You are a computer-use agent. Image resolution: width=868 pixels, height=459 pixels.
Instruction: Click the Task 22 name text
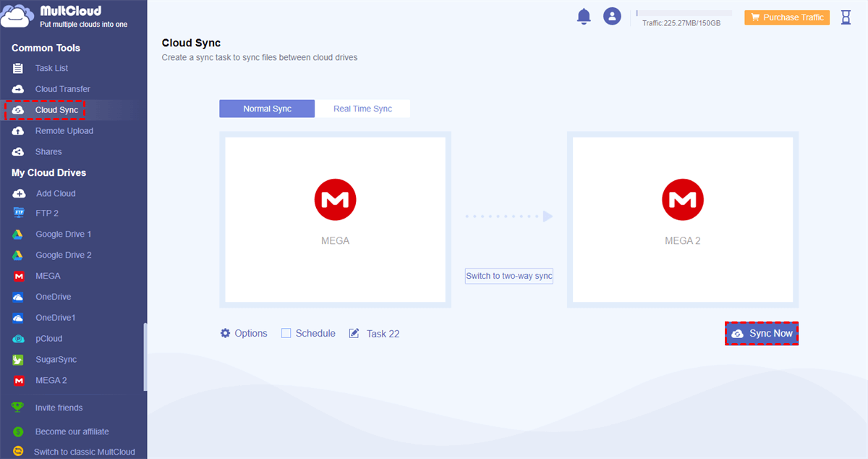click(383, 334)
